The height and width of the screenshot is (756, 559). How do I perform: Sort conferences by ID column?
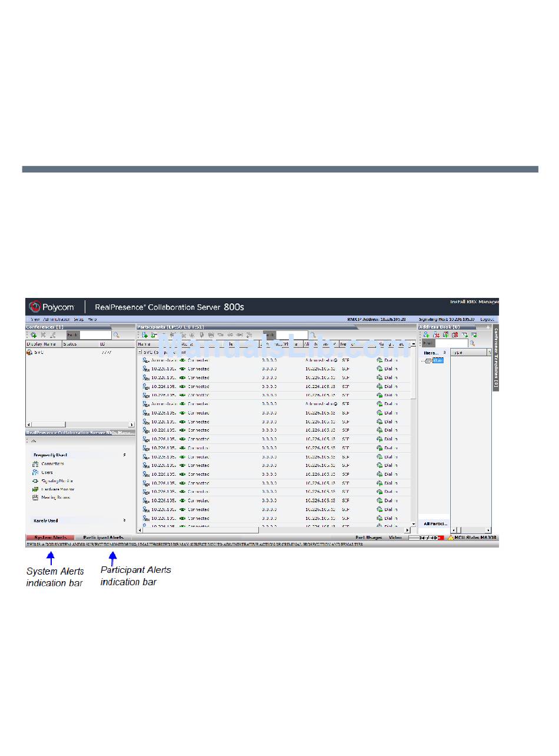click(116, 344)
